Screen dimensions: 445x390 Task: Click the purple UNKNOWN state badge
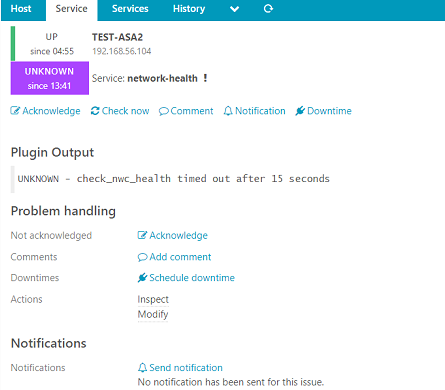point(50,78)
